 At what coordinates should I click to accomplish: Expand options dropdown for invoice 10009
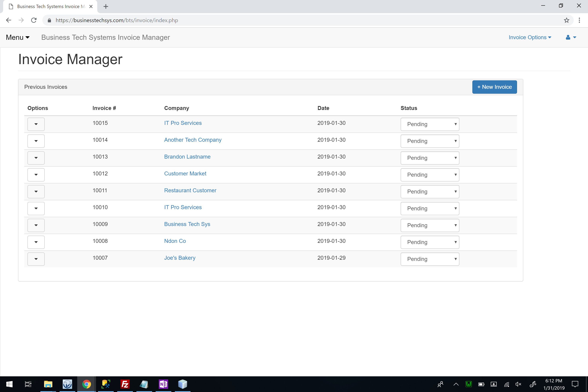pos(36,225)
